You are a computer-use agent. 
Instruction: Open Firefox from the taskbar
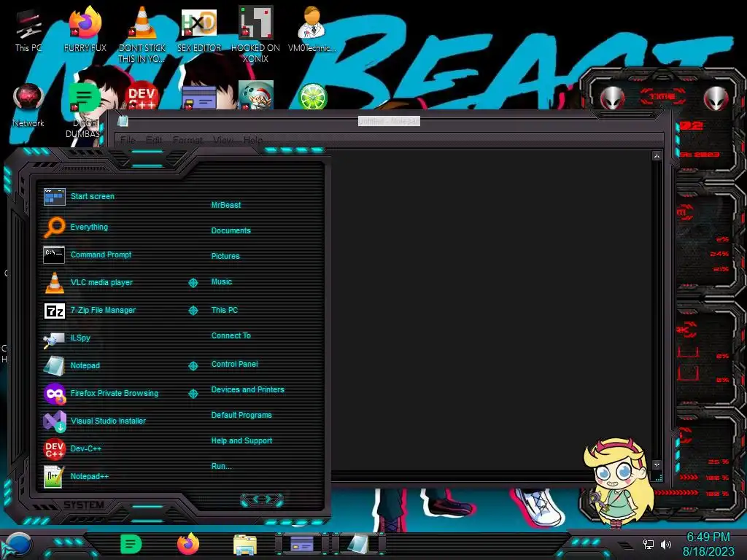click(188, 544)
